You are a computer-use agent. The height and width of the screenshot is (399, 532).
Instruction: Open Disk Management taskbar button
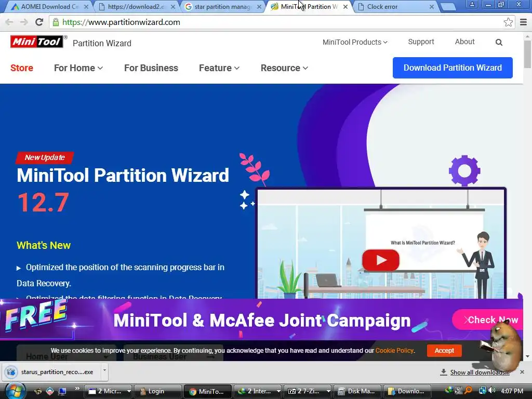pyautogui.click(x=357, y=391)
